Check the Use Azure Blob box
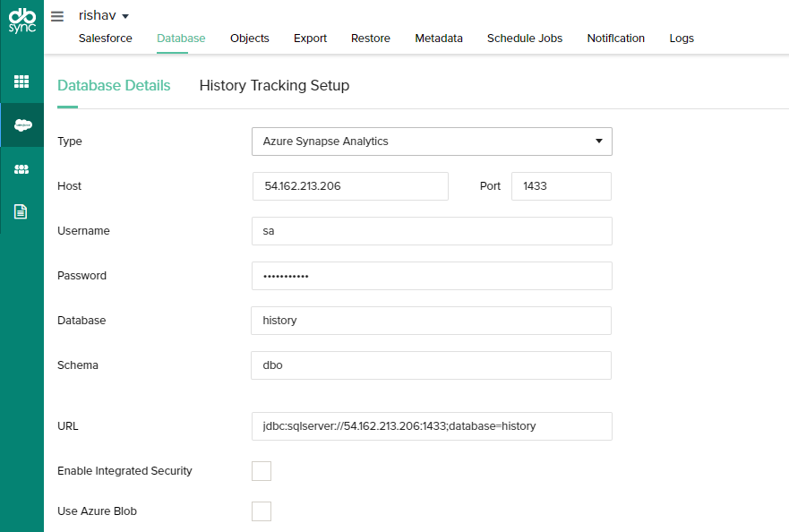 [262, 511]
